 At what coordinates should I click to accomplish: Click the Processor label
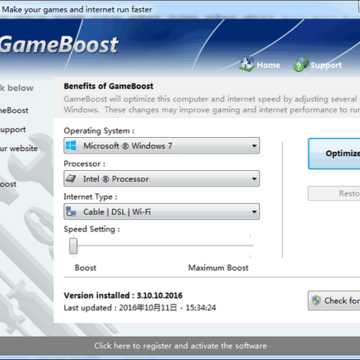(84, 164)
